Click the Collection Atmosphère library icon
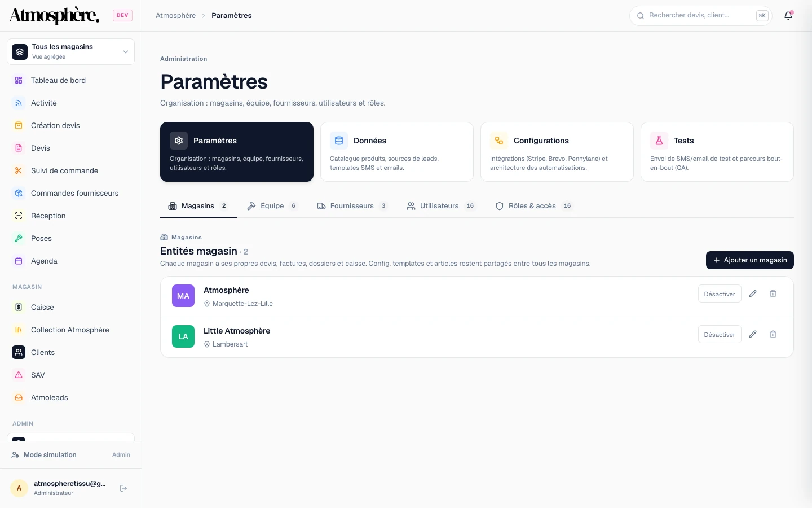The image size is (812, 508). pyautogui.click(x=19, y=330)
